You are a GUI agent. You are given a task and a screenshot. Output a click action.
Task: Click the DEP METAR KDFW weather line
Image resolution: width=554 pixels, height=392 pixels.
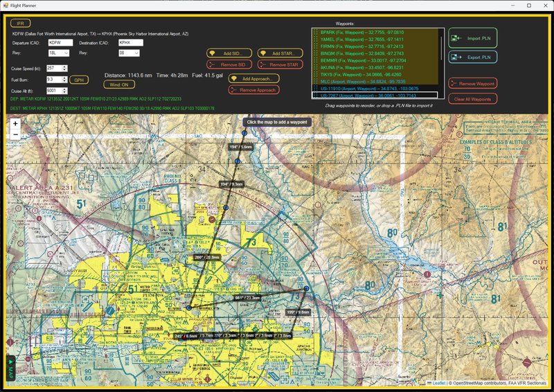click(x=96, y=99)
